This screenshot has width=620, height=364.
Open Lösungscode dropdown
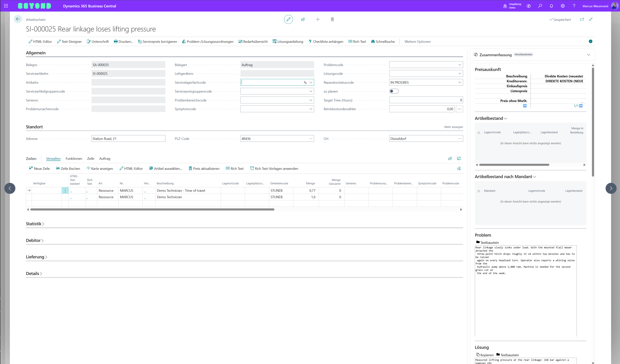point(459,73)
